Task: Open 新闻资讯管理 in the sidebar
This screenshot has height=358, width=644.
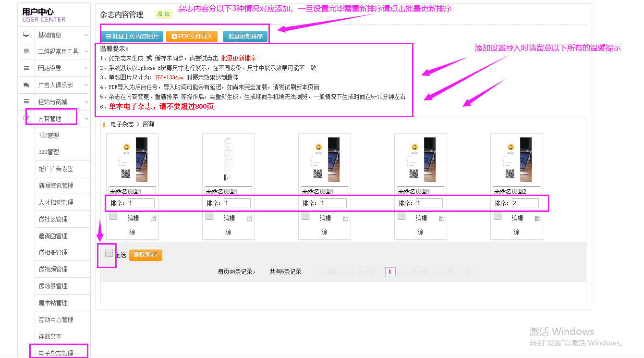Action: click(56, 185)
